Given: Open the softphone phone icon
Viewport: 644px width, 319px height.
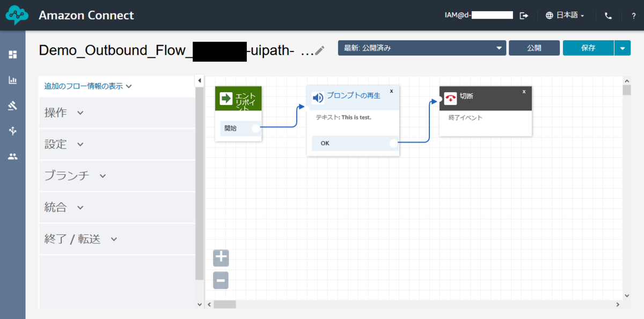Looking at the screenshot, I should 608,16.
